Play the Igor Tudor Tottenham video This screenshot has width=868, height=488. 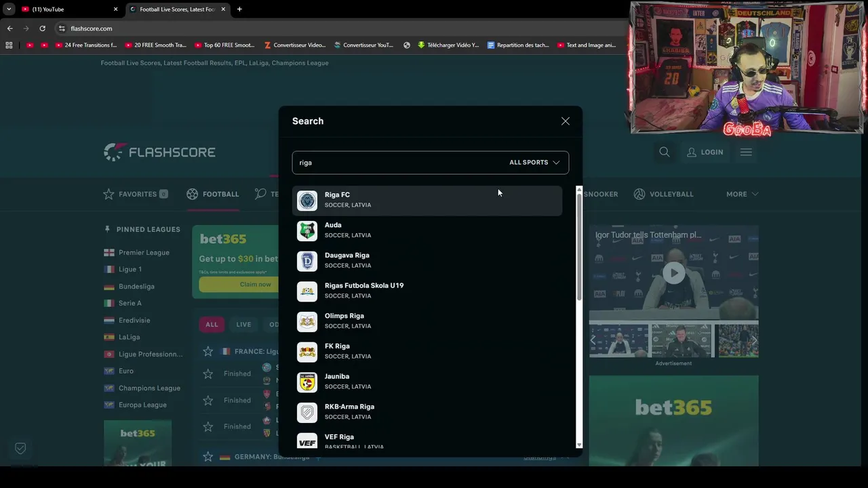pyautogui.click(x=673, y=273)
